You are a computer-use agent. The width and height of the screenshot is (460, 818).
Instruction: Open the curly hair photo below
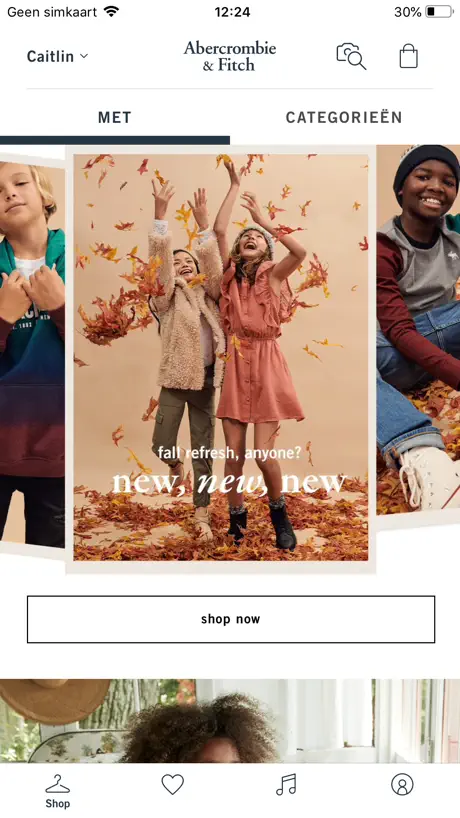(230, 721)
